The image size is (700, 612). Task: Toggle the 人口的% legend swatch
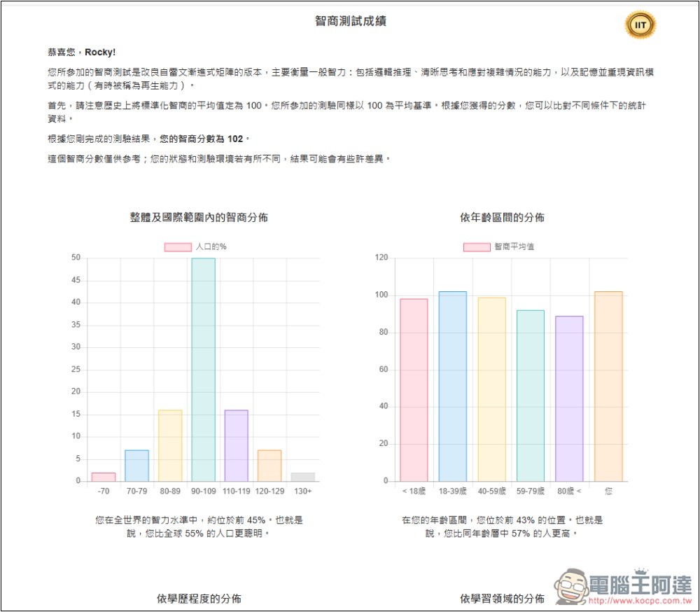click(x=178, y=247)
